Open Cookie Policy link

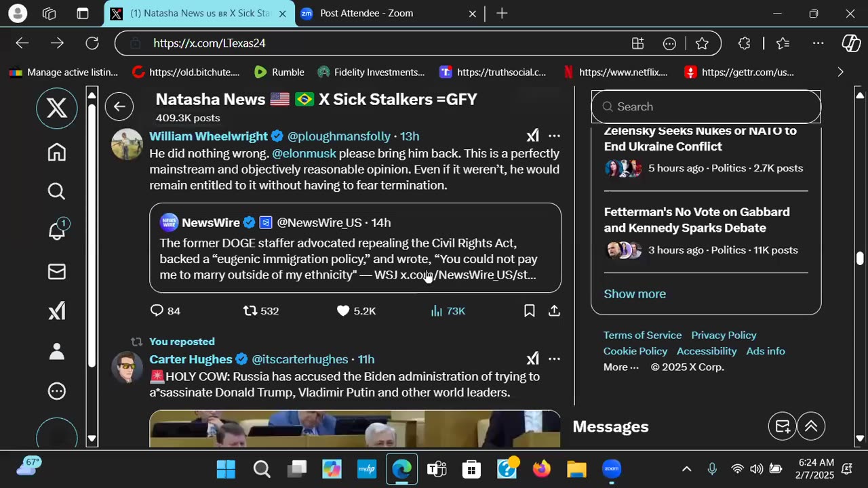click(635, 351)
